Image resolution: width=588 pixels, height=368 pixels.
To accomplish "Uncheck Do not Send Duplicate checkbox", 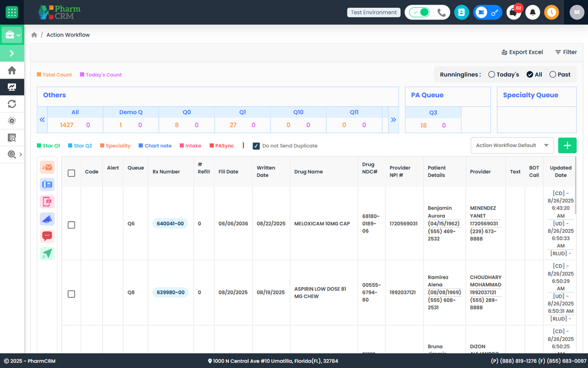I will pos(256,146).
